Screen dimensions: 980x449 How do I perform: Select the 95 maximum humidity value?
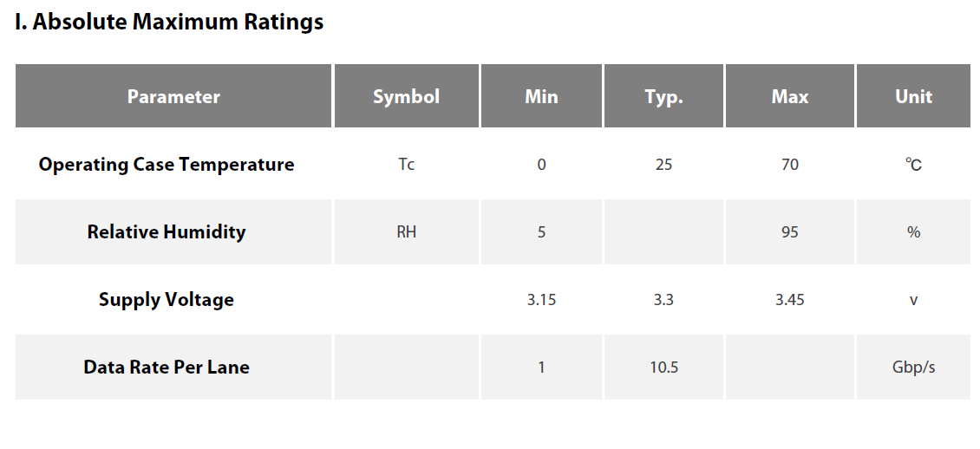790,232
